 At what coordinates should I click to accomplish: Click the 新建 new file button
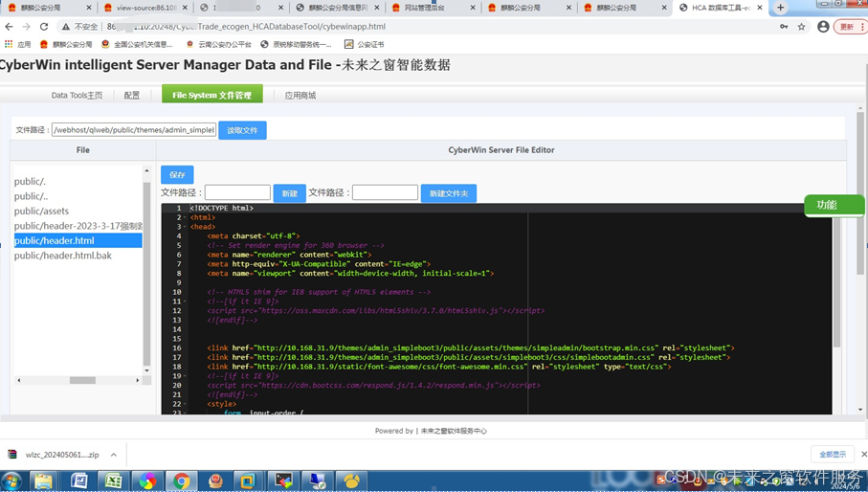click(290, 193)
